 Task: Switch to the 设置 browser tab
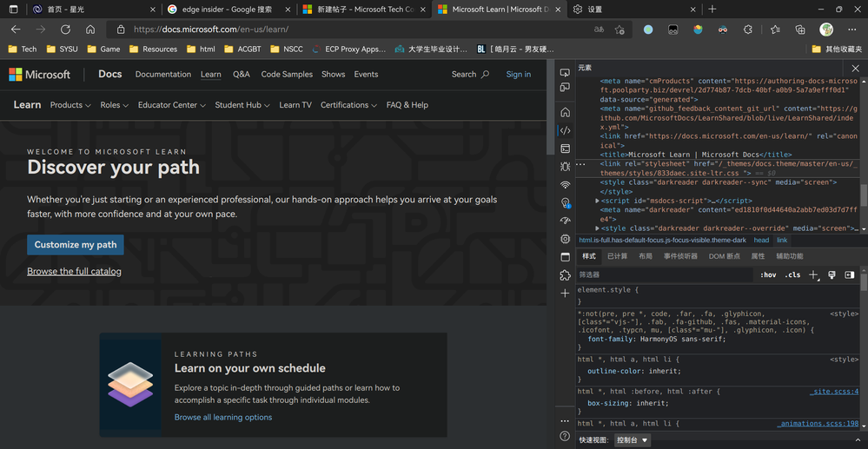click(x=634, y=9)
